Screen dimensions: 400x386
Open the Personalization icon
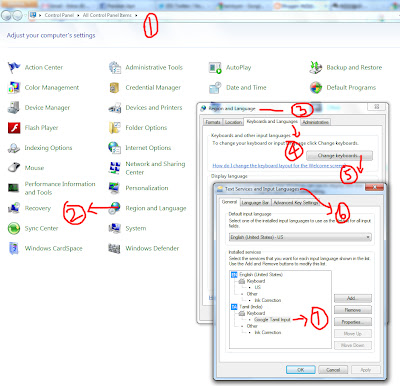click(x=115, y=188)
